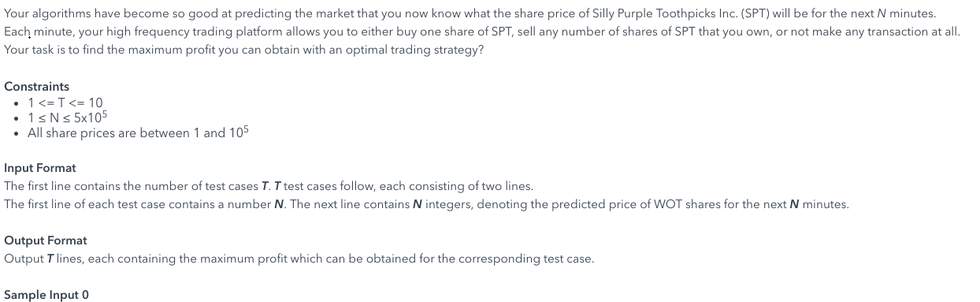Image resolution: width=980 pixels, height=302 pixels.
Task: Click the line starting "Output T lines"
Action: pos(299,259)
